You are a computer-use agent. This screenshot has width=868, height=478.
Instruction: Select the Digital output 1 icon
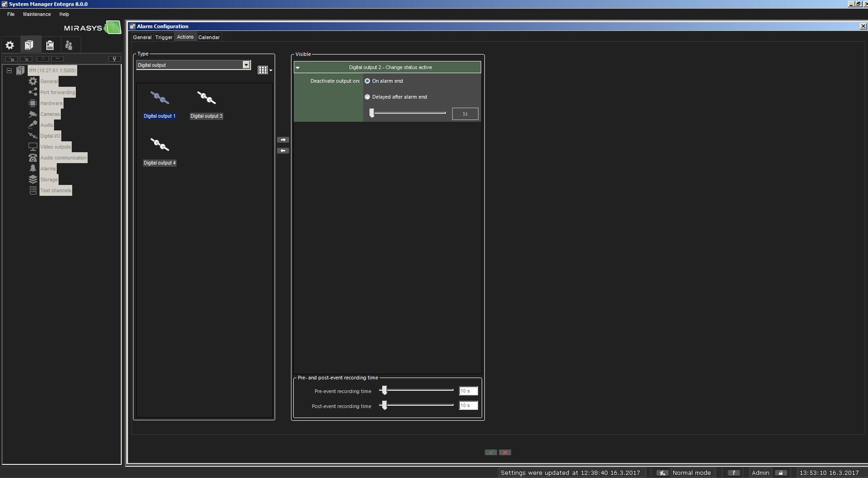159,98
